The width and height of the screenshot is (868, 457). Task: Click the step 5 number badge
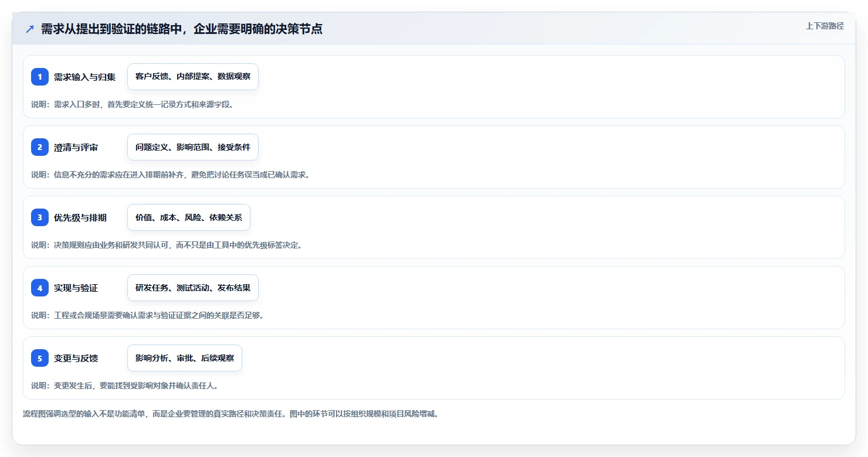coord(40,358)
